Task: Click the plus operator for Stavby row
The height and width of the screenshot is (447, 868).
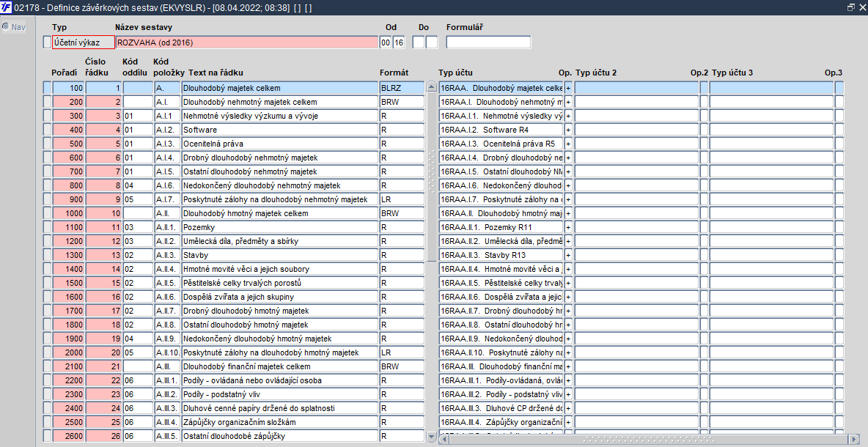Action: pos(568,255)
